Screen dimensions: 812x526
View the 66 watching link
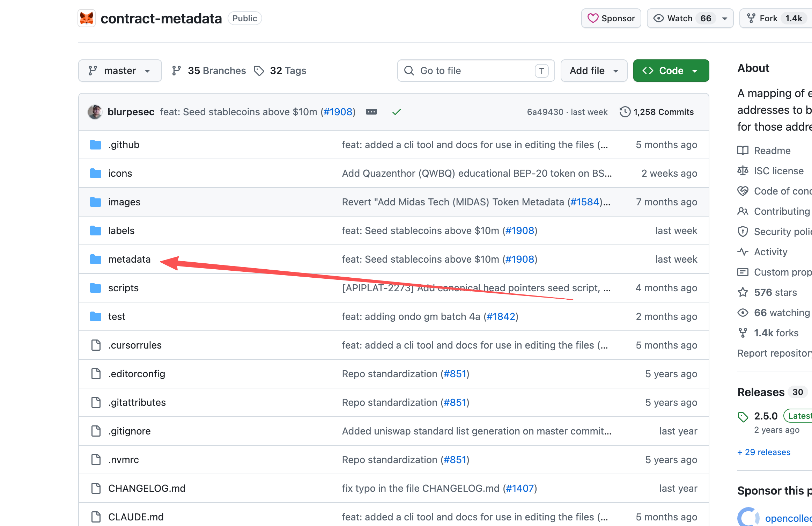tap(774, 313)
